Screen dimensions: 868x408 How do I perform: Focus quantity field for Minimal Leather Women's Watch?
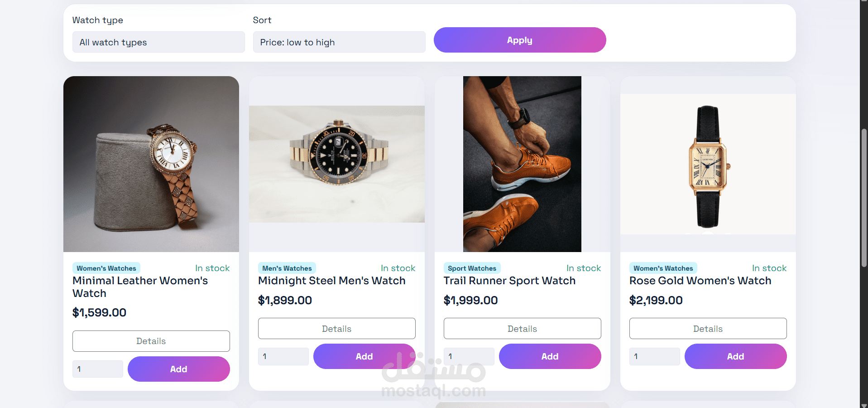pyautogui.click(x=98, y=369)
